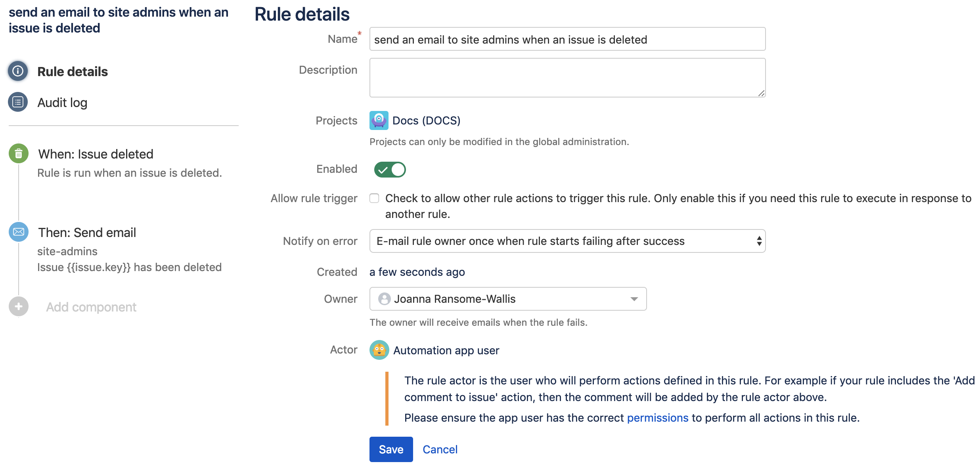Image resolution: width=980 pixels, height=470 pixels.
Task: Toggle the Enabled switch off
Action: pyautogui.click(x=390, y=170)
